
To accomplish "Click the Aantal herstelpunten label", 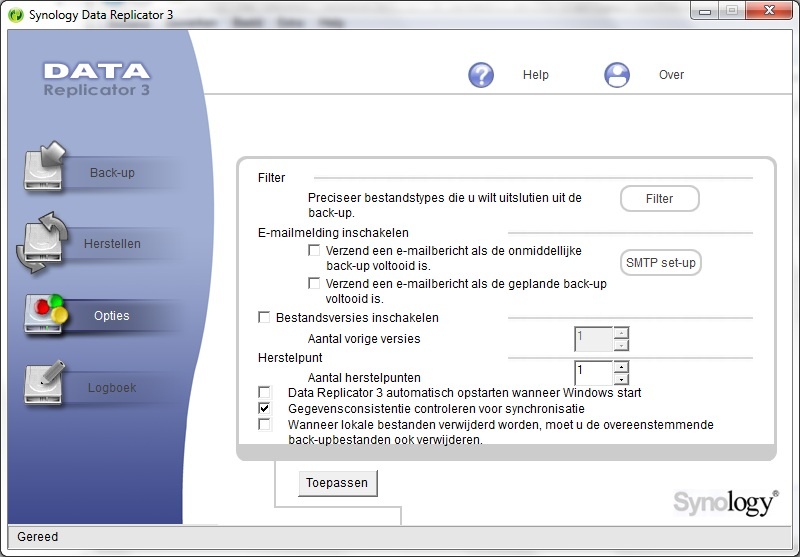I will (x=364, y=378).
